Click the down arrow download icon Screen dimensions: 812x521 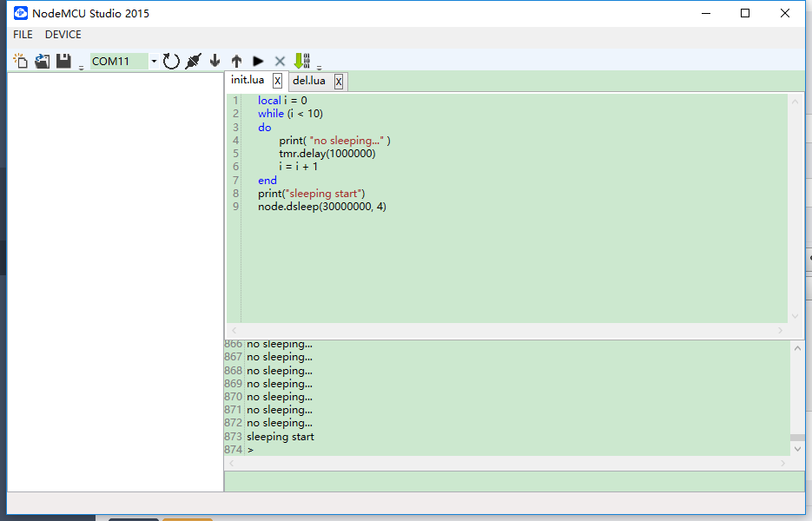click(215, 61)
